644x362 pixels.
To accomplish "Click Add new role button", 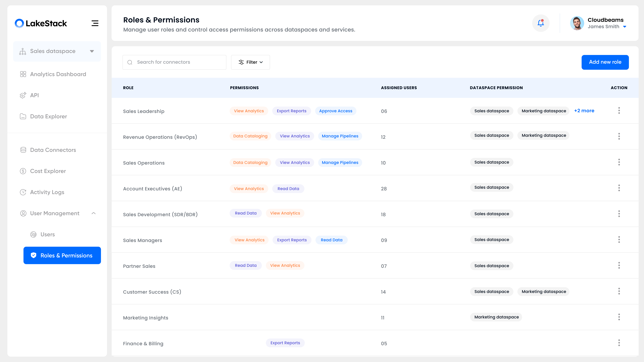I will [x=605, y=62].
